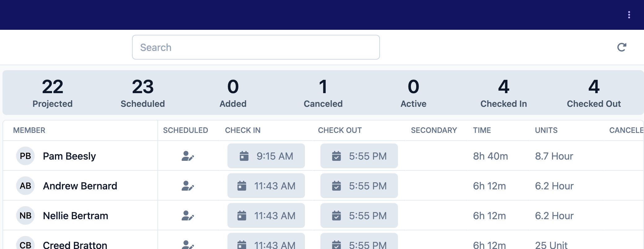644x249 pixels.
Task: Filter by the 23 Scheduled stat
Action: coord(143,93)
